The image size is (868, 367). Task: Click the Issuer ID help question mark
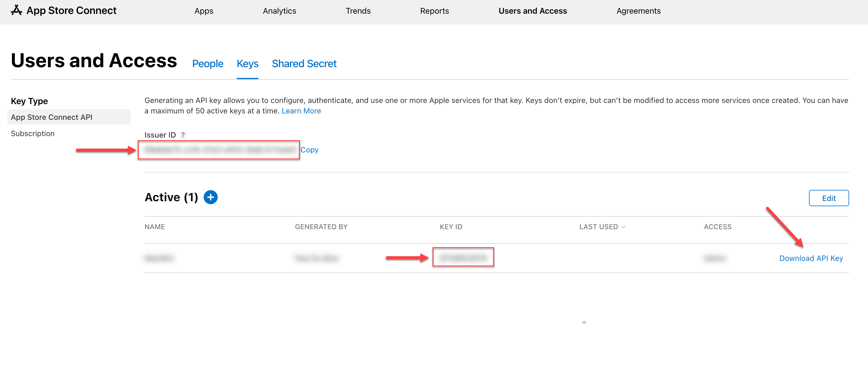pos(183,135)
